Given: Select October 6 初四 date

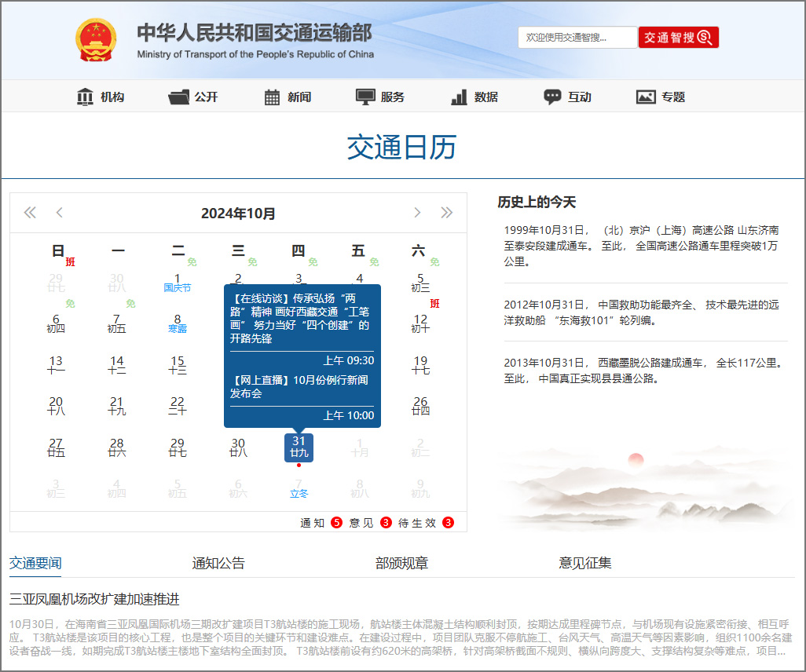Looking at the screenshot, I should [x=56, y=324].
